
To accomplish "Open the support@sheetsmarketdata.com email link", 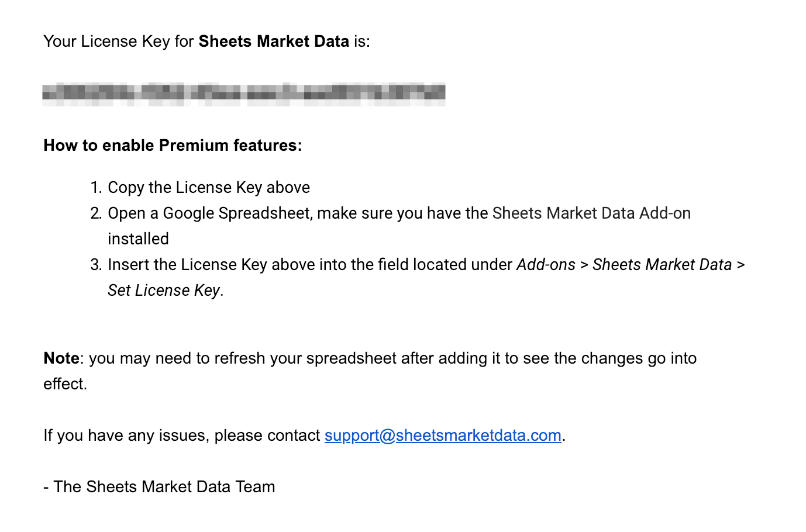I will click(443, 436).
